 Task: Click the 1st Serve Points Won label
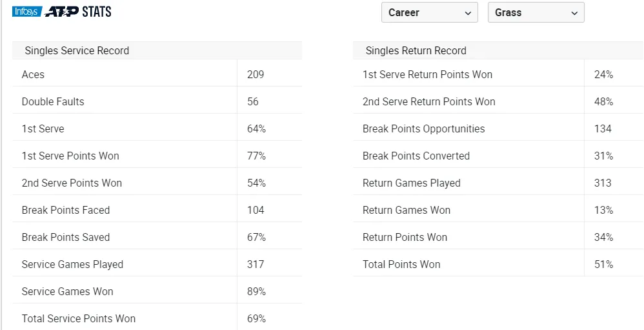click(70, 156)
